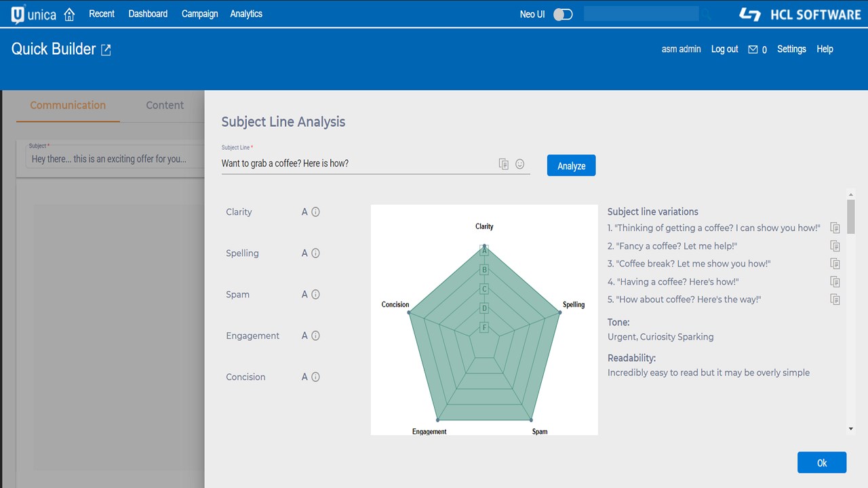
Task: Switch to the Content tab
Action: [x=165, y=106]
